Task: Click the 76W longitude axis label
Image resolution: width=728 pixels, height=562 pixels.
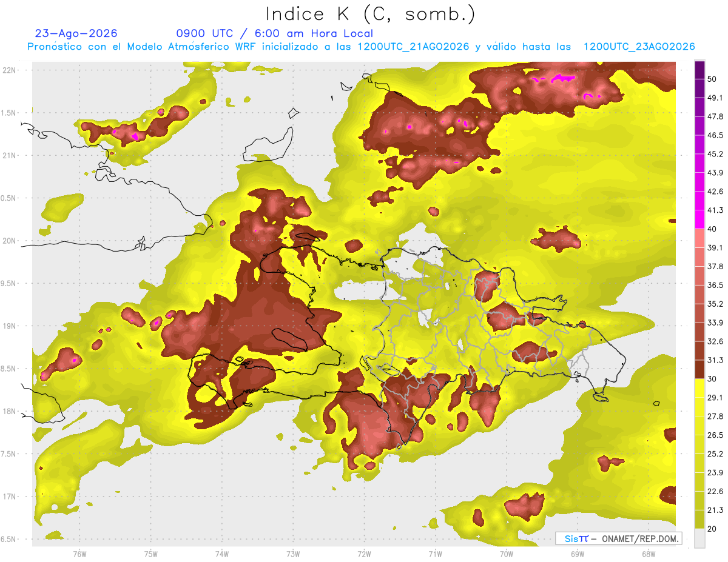Action: tap(79, 554)
